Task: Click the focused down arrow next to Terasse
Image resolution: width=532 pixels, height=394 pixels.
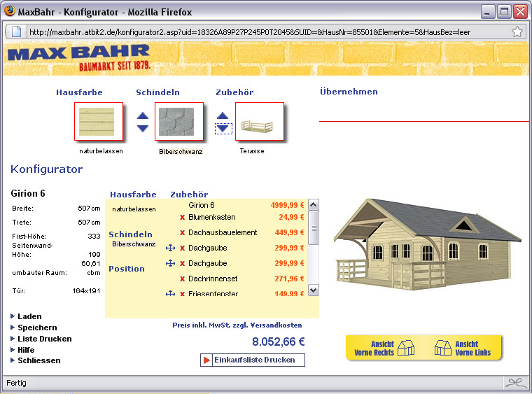Action: pos(223,129)
